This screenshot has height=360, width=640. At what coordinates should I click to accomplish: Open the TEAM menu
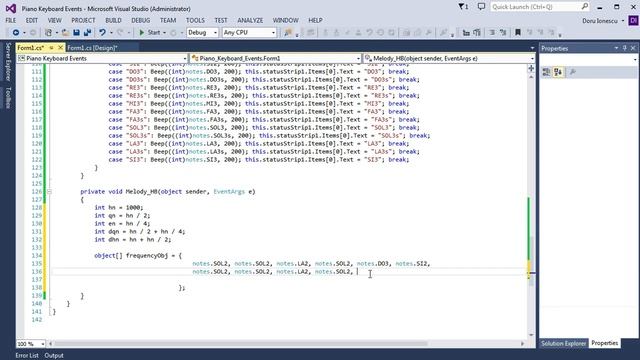(x=168, y=20)
